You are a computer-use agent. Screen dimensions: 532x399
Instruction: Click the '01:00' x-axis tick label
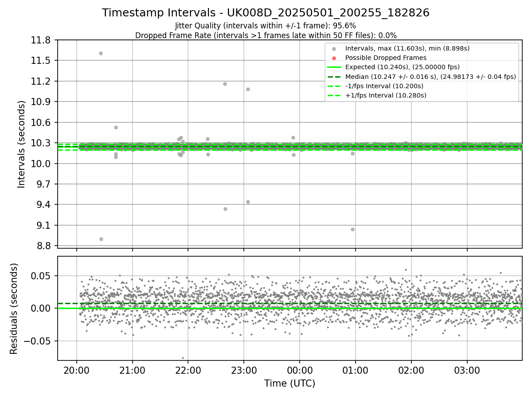355,370
